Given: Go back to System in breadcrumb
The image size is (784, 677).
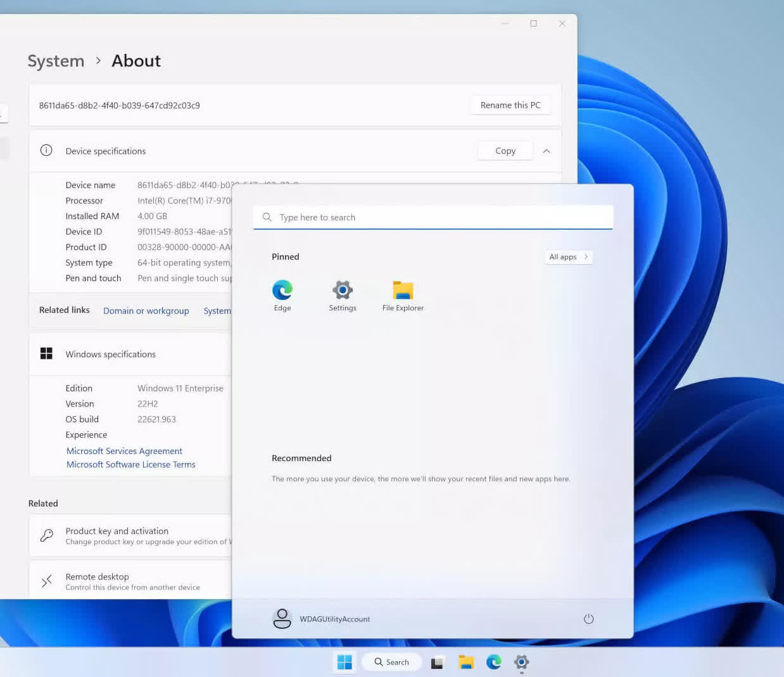Looking at the screenshot, I should 56,61.
